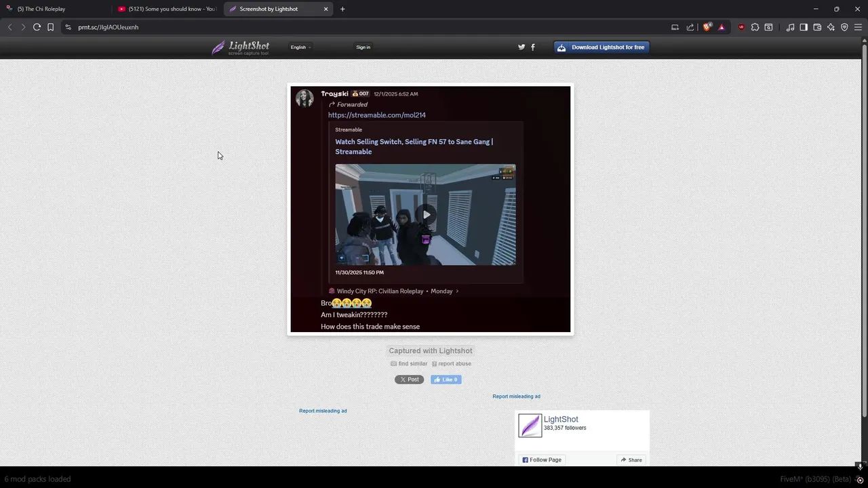Open Brave Shields lion icon
The height and width of the screenshot is (488, 868).
tap(707, 27)
